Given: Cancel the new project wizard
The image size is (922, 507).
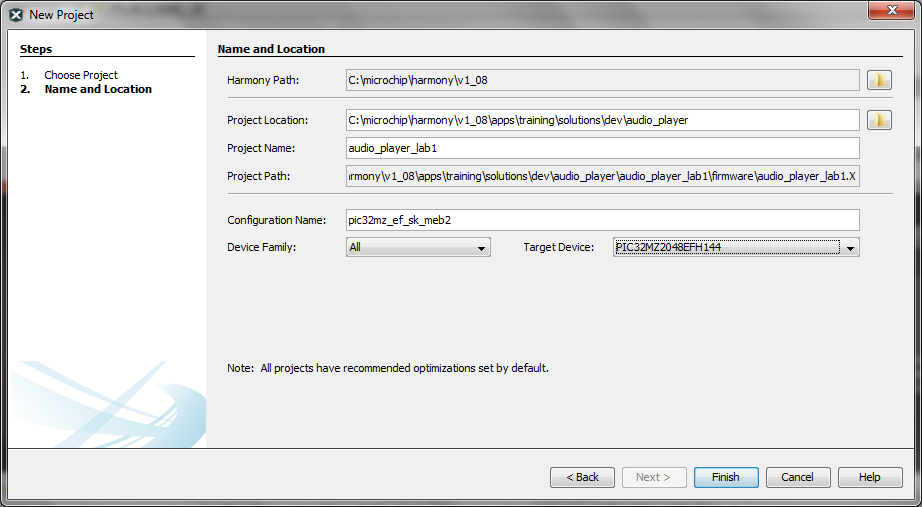Looking at the screenshot, I should pyautogui.click(x=797, y=477).
